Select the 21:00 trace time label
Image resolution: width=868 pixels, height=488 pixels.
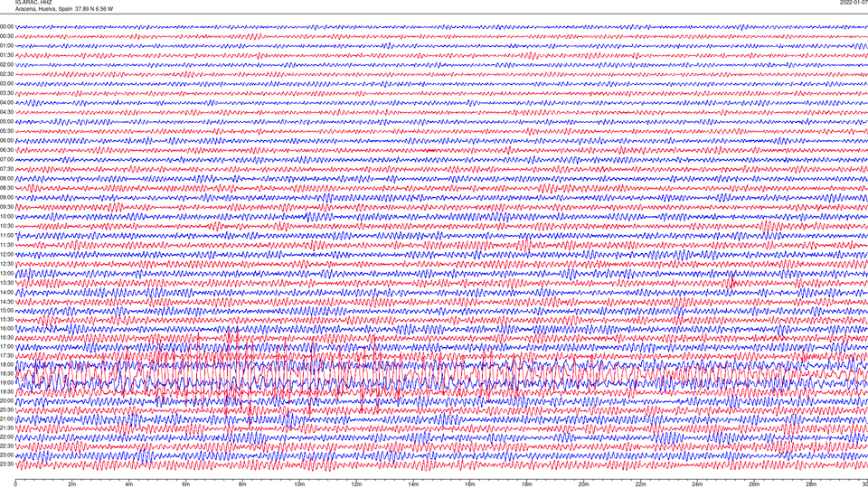(x=7, y=418)
